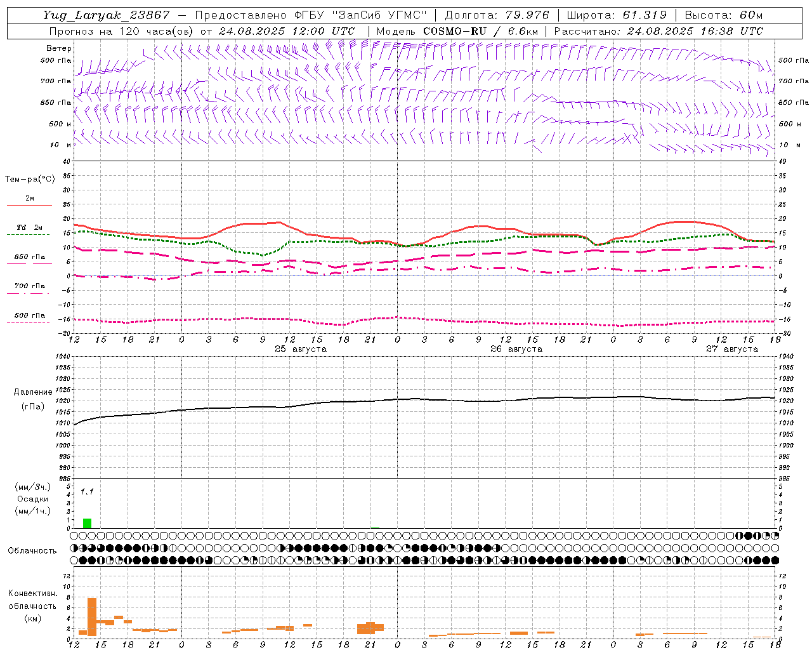Click the Ветер wind panel label
The width and height of the screenshot is (812, 650).
(59, 48)
